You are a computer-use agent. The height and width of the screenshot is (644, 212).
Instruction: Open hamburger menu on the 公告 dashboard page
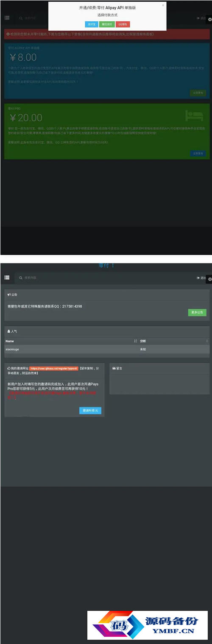7,277
